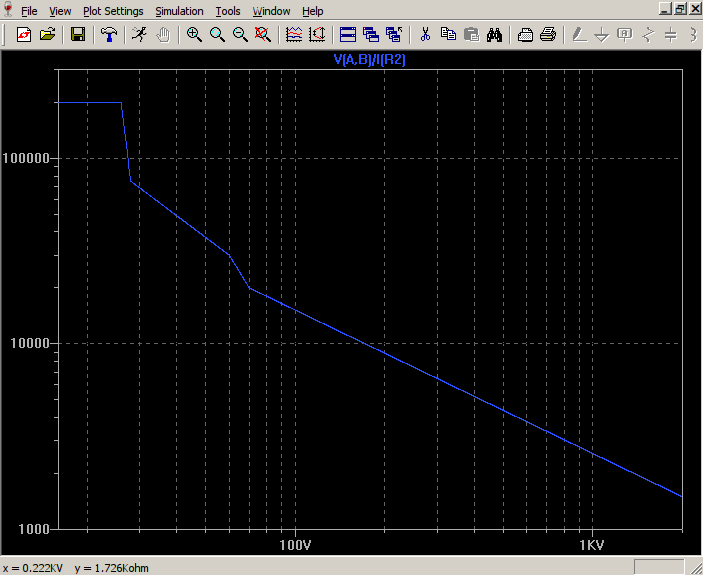703x575 pixels.
Task: Click the x = 0.222KV status readout
Action: 33,568
